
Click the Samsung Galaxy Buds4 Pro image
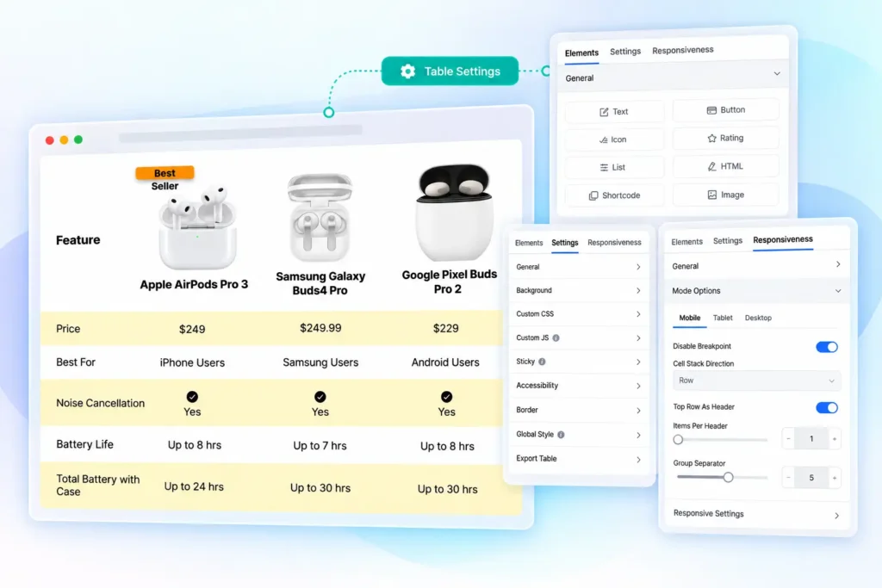point(320,217)
